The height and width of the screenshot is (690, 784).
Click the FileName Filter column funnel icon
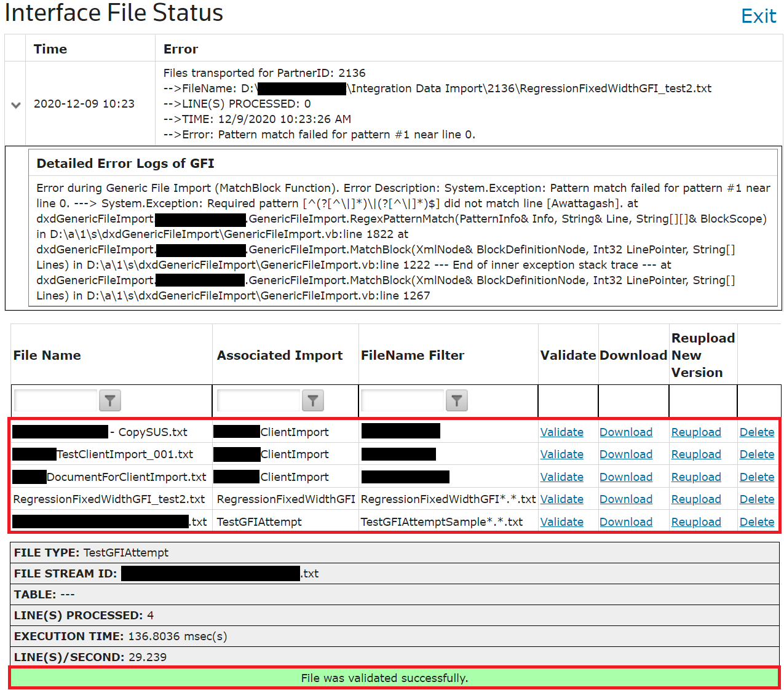coord(457,400)
